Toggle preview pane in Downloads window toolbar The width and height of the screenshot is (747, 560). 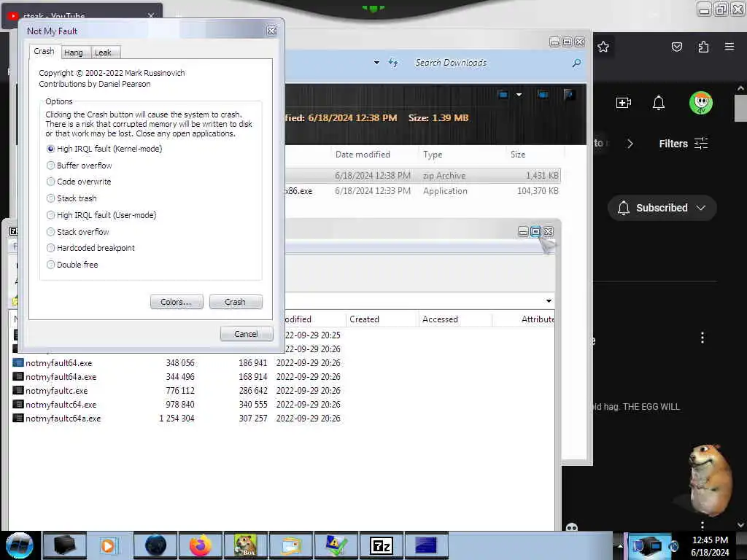(x=543, y=94)
